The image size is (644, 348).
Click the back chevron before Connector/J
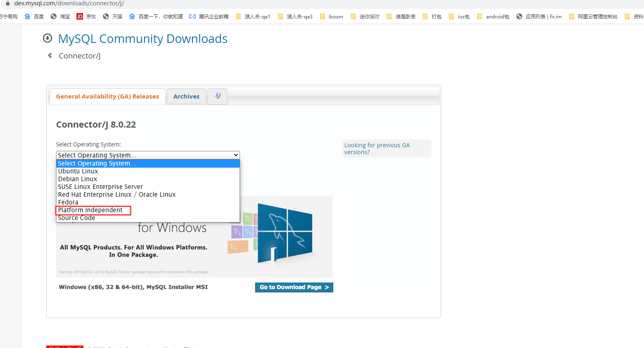(x=50, y=55)
